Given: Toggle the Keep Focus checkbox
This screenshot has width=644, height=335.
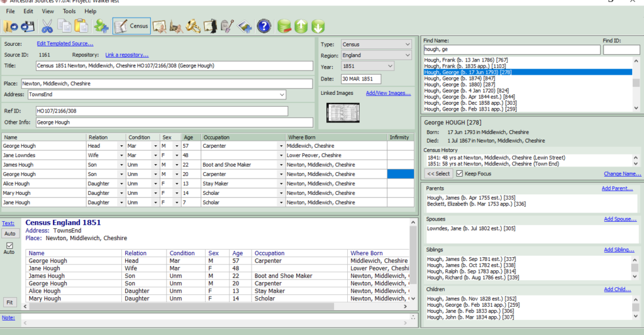Looking at the screenshot, I should tap(459, 173).
